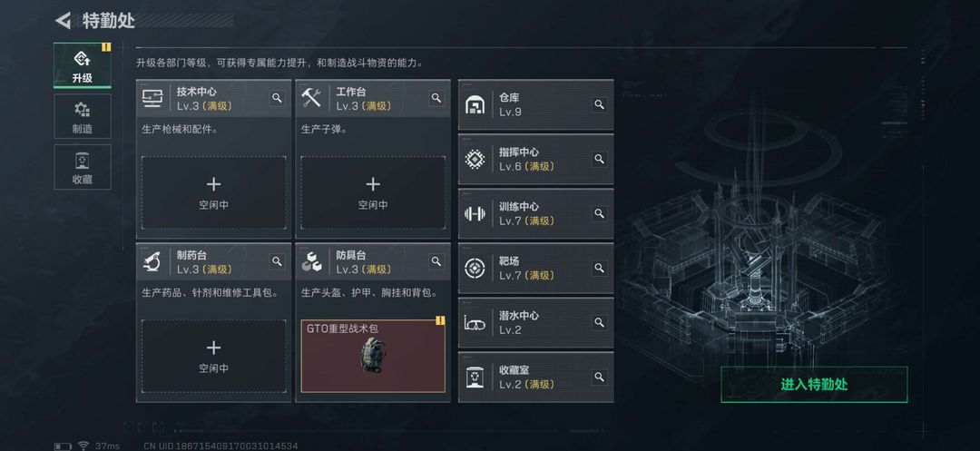Open the magnifier on 技术中心 card
This screenshot has height=451, width=980.
pyautogui.click(x=277, y=98)
